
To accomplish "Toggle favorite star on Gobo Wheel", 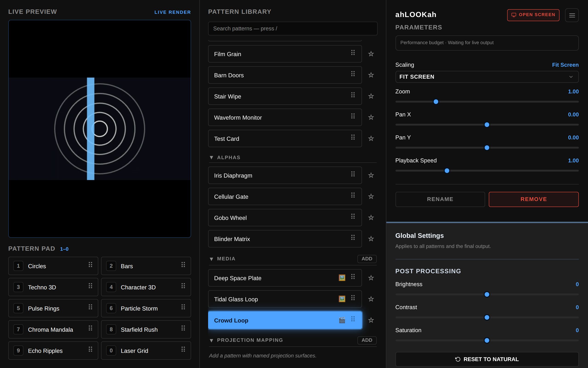I will pyautogui.click(x=371, y=218).
